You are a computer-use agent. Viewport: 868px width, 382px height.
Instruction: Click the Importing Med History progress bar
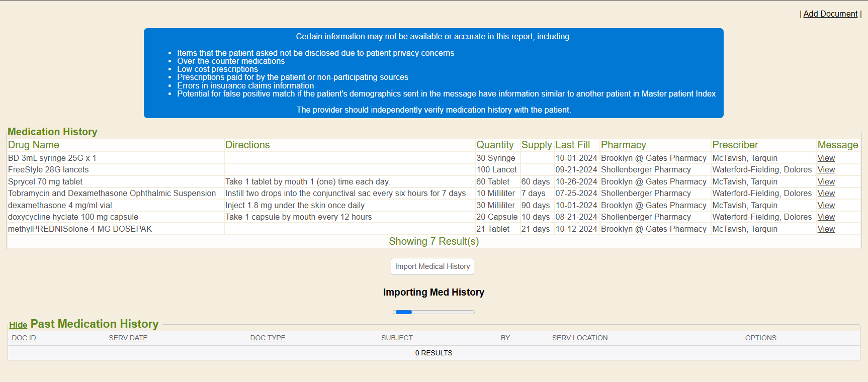tap(433, 312)
